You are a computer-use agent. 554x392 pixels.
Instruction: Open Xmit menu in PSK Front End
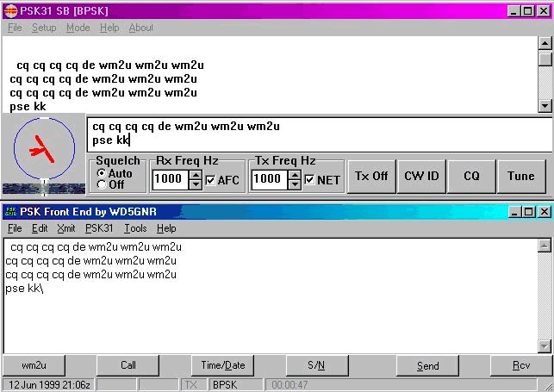click(x=66, y=228)
